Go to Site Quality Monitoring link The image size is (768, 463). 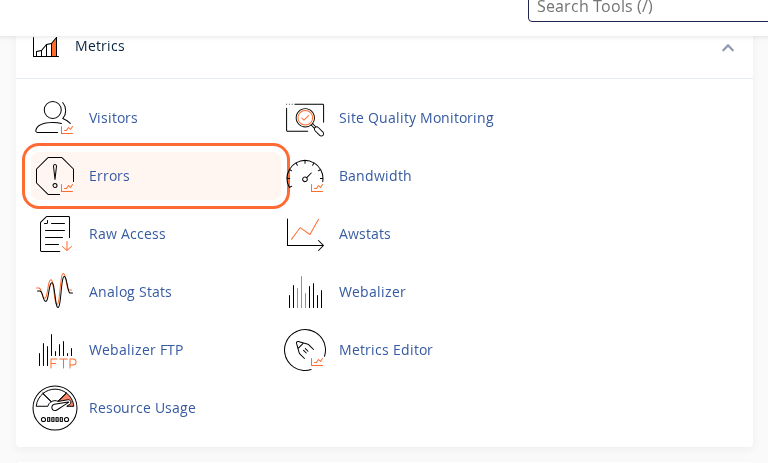coord(416,118)
